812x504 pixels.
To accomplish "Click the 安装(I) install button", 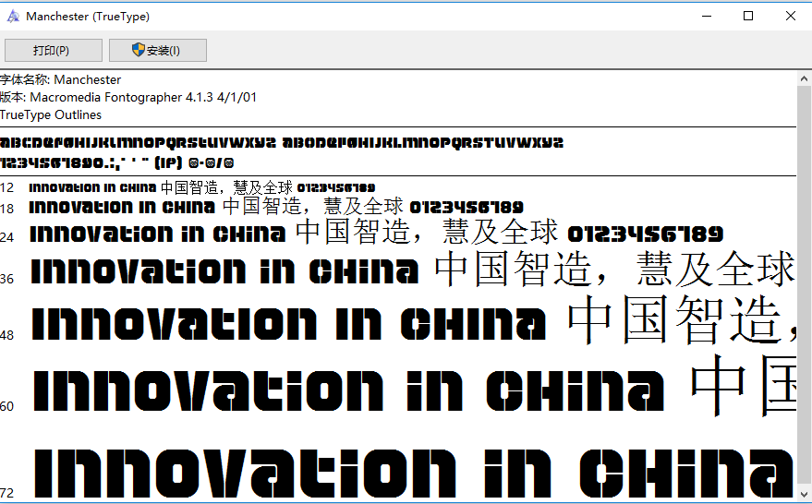I will (158, 50).
